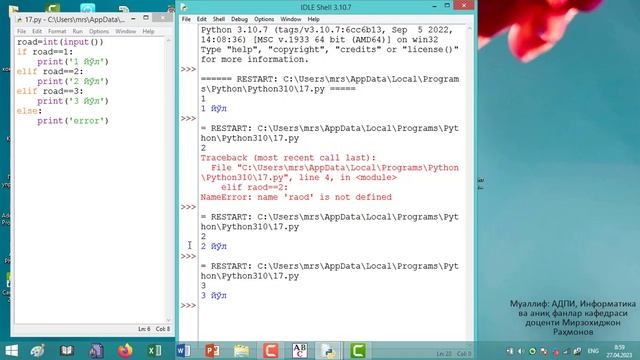Click the last empty >>> Shell prompt
Image resolution: width=640 pixels, height=360 pixels.
189,306
